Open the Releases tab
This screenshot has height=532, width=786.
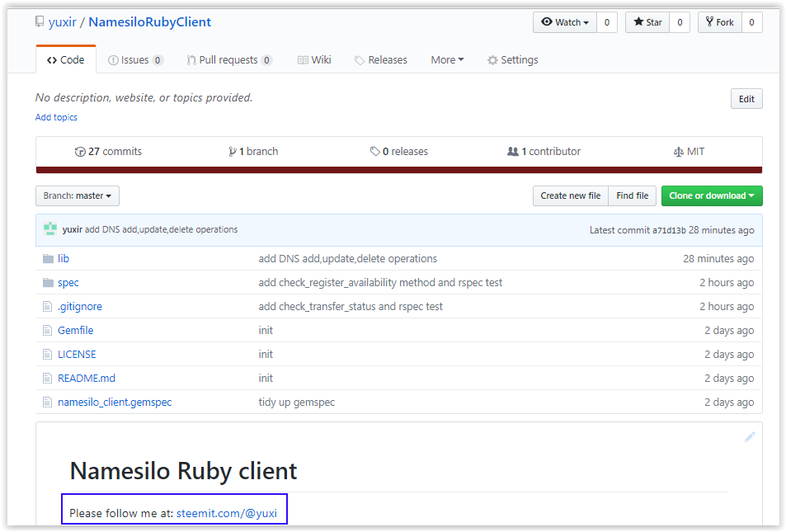click(x=381, y=60)
